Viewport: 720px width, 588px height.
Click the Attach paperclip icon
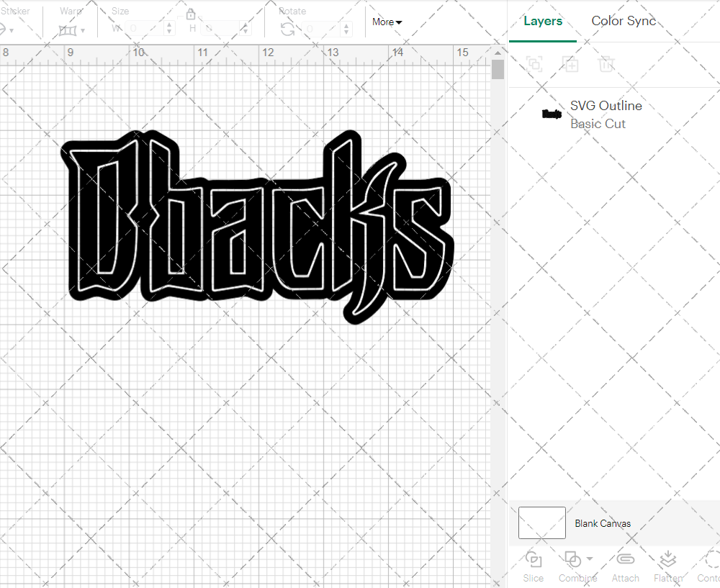pyautogui.click(x=625, y=560)
